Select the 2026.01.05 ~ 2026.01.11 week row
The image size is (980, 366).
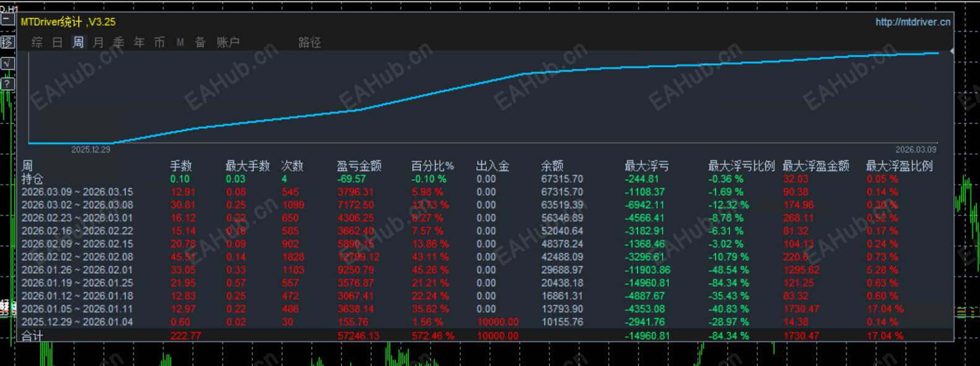(x=77, y=309)
